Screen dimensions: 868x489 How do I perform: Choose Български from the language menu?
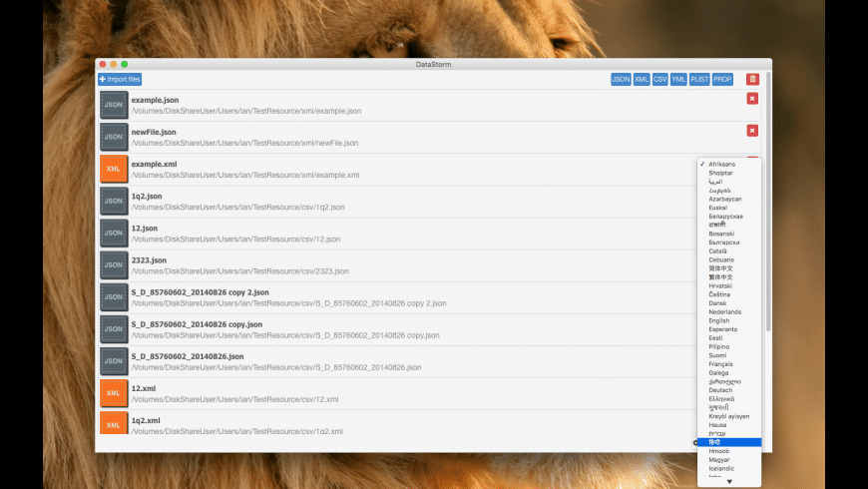pyautogui.click(x=729, y=243)
